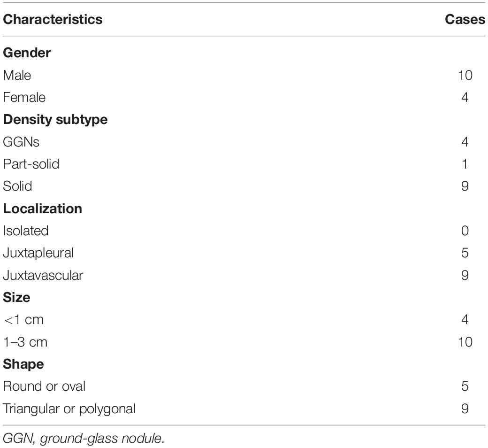
Task: Click the GGN ground-glass nodule footnote
Action: [x=84, y=438]
